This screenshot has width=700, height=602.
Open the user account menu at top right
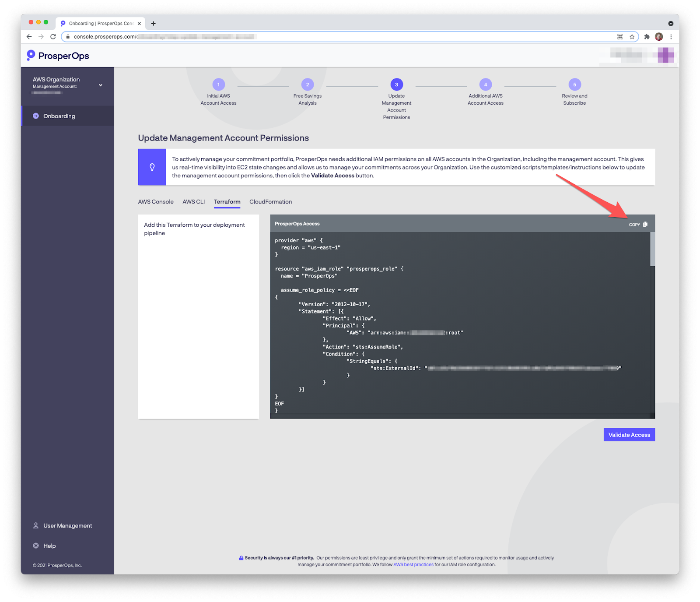[641, 55]
